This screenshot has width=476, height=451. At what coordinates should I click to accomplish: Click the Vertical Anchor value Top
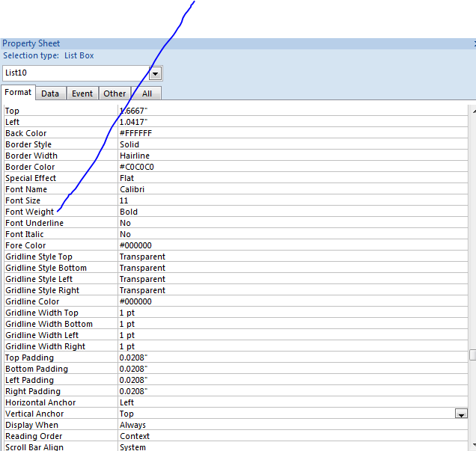126,414
